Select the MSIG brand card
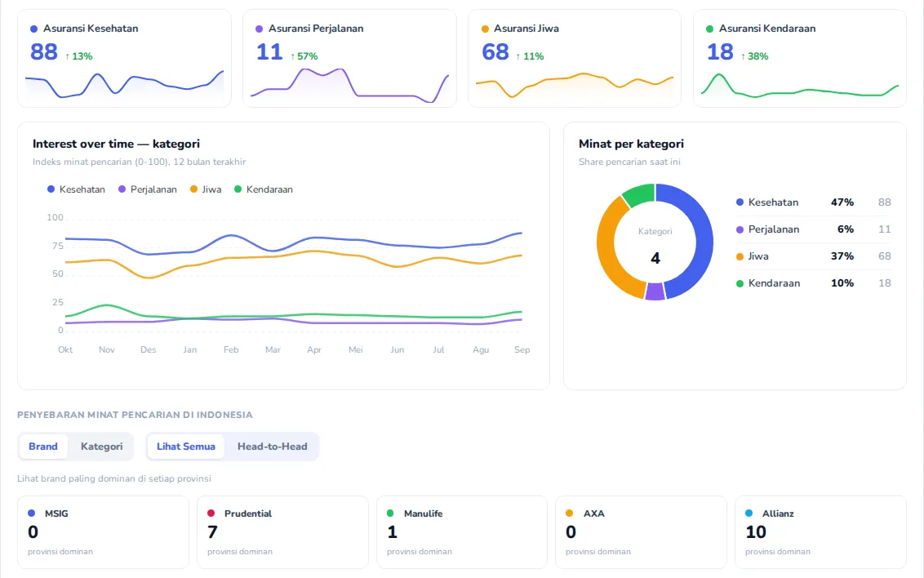 103,532
